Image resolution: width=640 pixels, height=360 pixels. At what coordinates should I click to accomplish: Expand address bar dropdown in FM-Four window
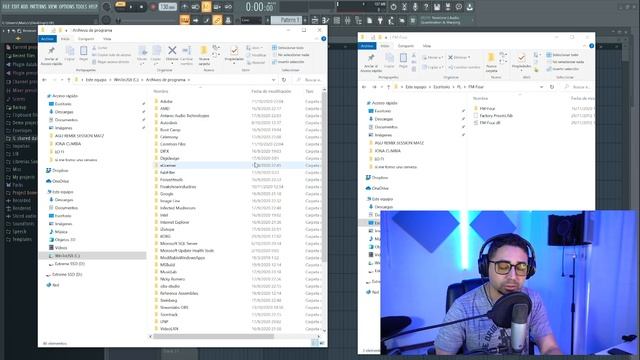click(x=541, y=87)
